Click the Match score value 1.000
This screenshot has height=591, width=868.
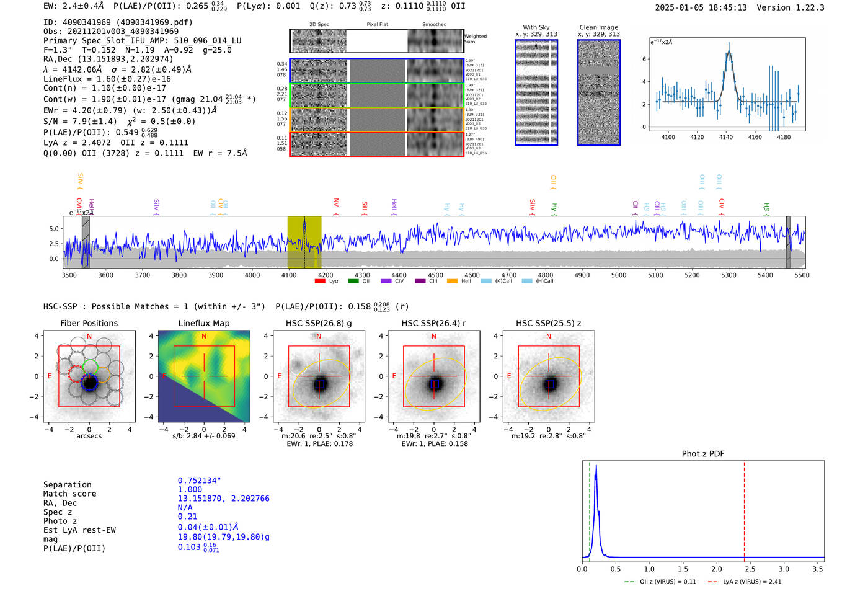point(190,489)
